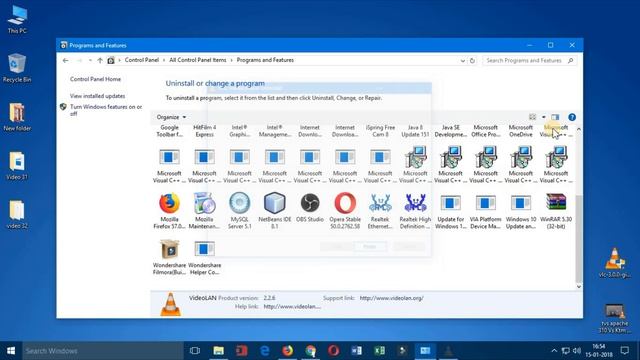
Task: Select the video 32 desktop file
Action: (x=17, y=214)
